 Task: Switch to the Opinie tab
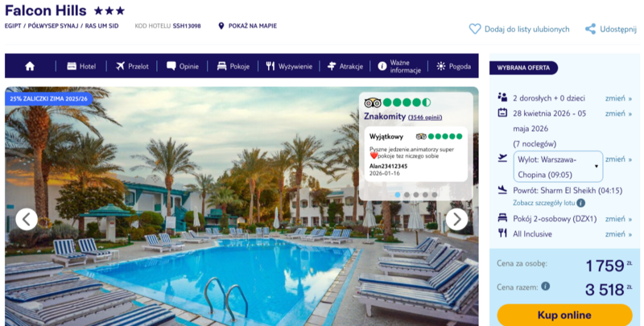183,66
